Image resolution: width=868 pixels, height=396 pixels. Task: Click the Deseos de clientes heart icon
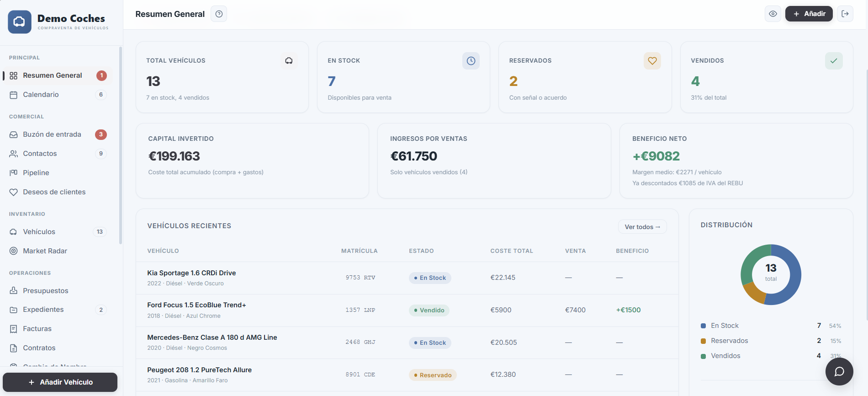pyautogui.click(x=14, y=192)
